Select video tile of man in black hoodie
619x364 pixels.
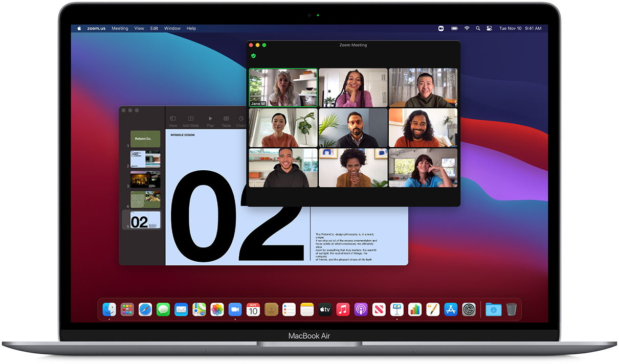tap(283, 168)
